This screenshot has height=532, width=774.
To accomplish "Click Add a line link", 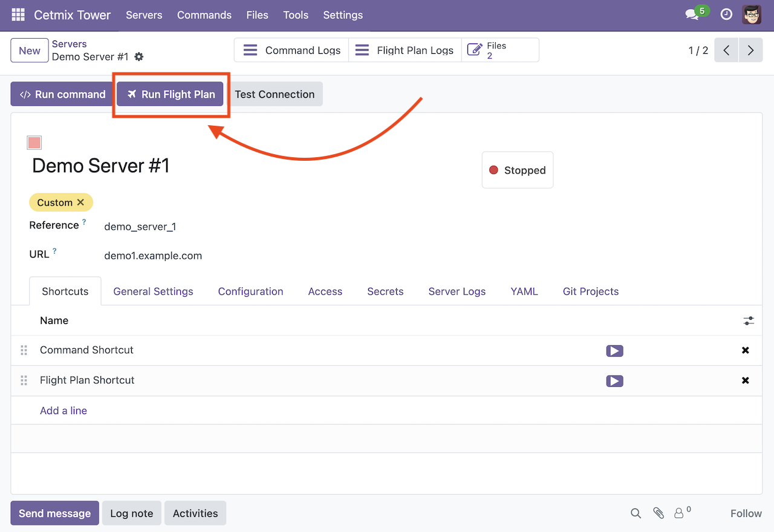I will pos(63,410).
